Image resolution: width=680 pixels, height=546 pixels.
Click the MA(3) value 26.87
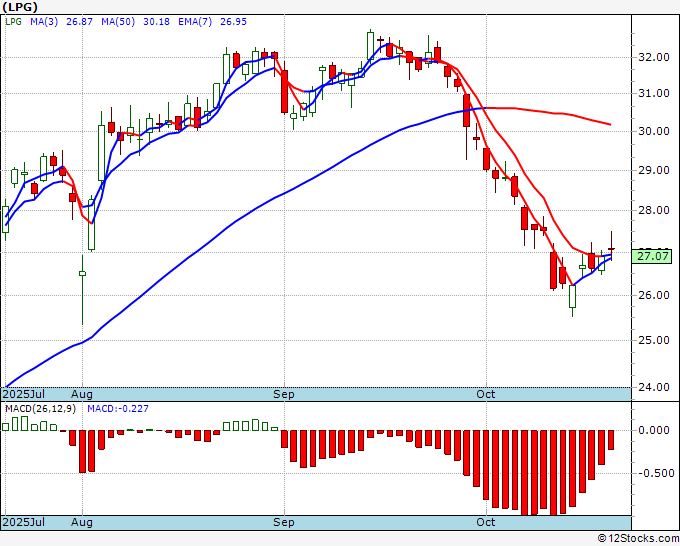pos(79,22)
